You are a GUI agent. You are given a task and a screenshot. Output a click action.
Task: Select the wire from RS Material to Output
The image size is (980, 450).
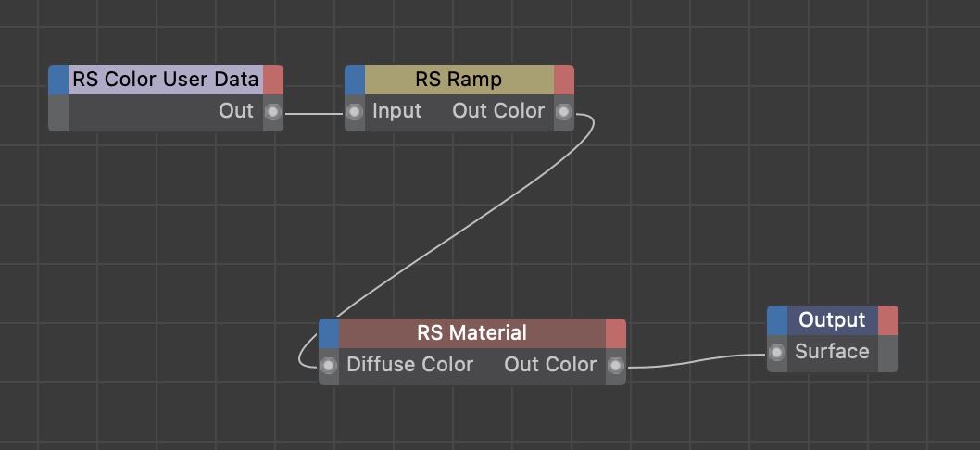(695, 361)
